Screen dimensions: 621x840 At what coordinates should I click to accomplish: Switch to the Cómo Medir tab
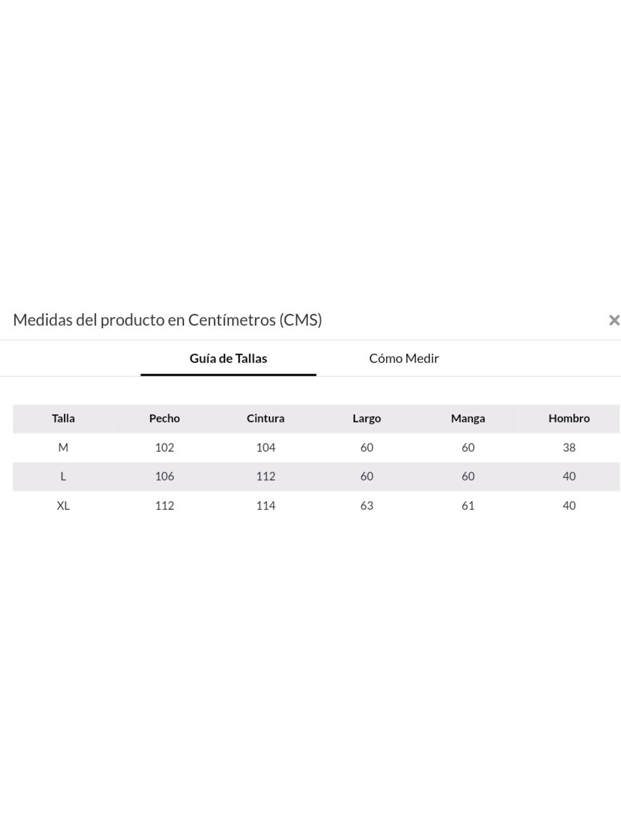(404, 358)
